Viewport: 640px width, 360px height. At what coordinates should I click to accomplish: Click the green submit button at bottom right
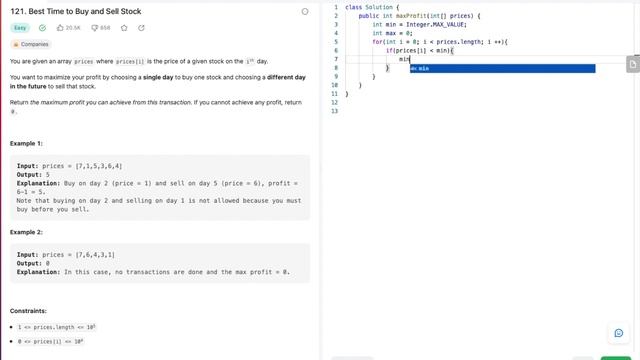click(616, 358)
